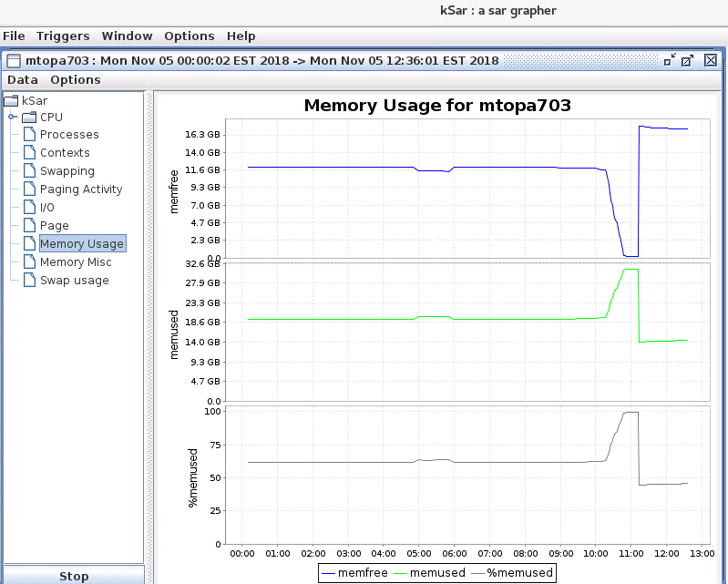Select Paging Activity in the tree
The image size is (728, 584).
click(81, 190)
